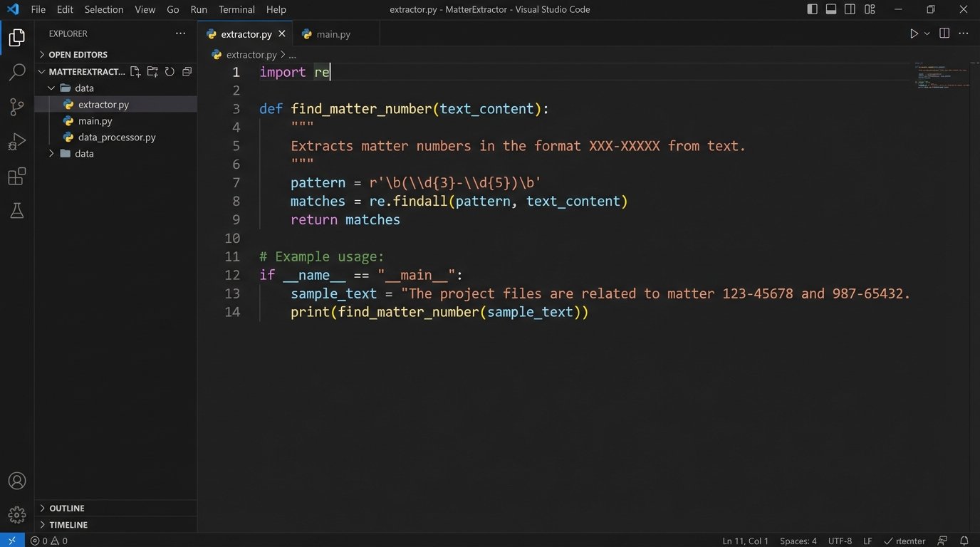Open the Manage settings gear
Image resolution: width=980 pixels, height=547 pixels.
tap(17, 514)
